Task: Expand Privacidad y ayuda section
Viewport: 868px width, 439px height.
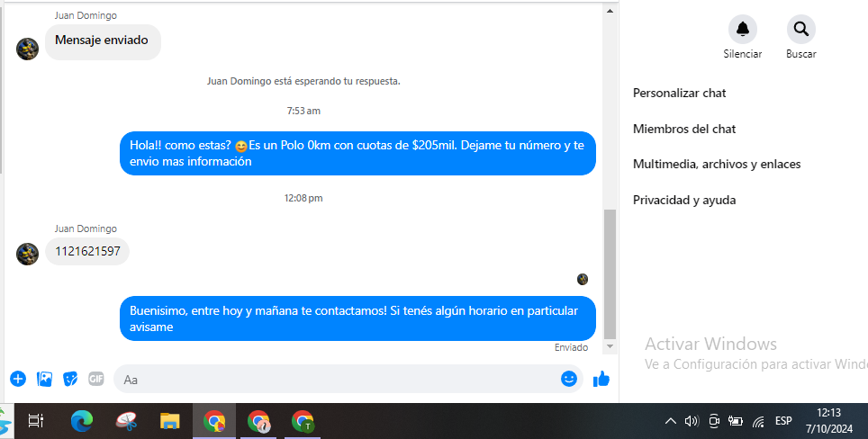Action: 684,200
